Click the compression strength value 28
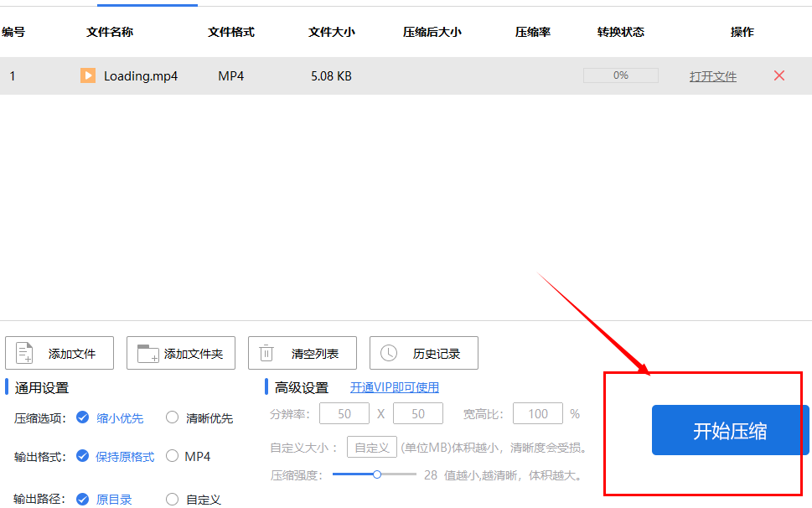This screenshot has width=812, height=508. (431, 474)
